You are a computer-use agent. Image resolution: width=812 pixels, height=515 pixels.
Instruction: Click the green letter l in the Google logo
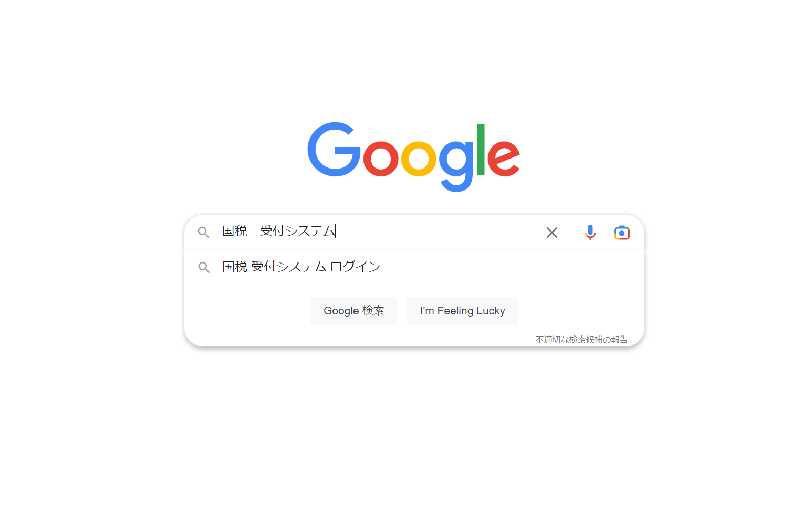pos(481,149)
